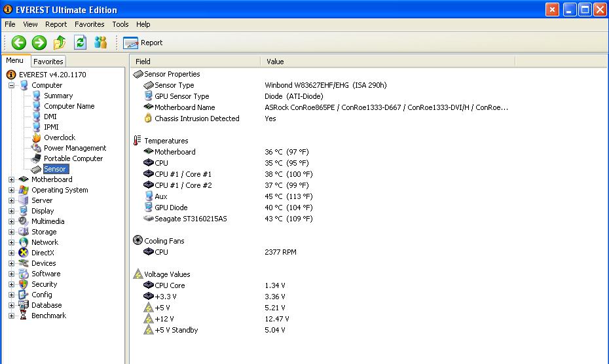Collapse the Computer tree node
The image size is (609, 364).
11,85
